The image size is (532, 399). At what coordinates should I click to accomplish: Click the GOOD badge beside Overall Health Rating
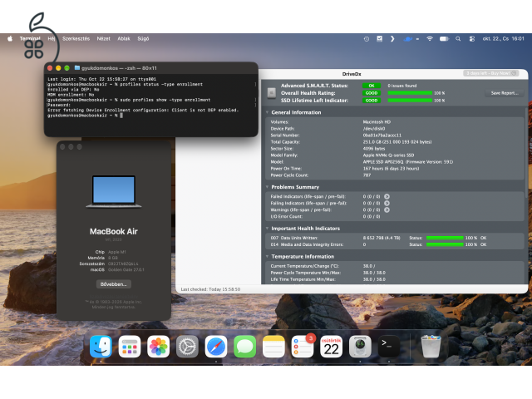pyautogui.click(x=372, y=93)
